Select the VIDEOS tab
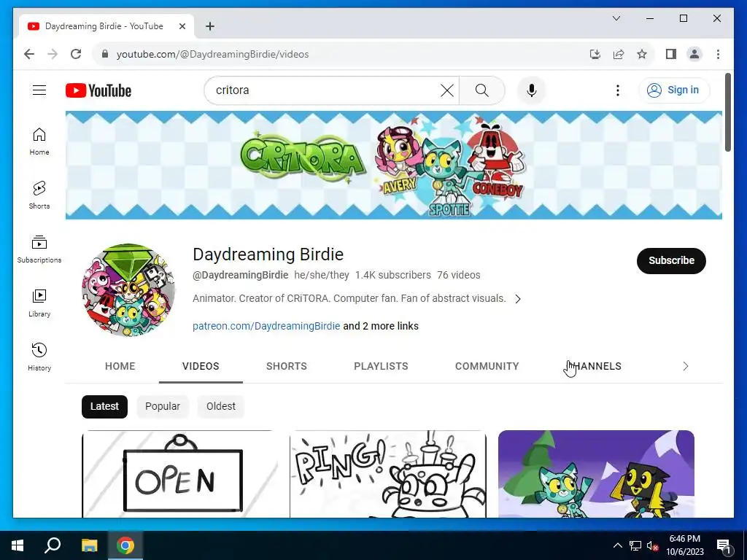The height and width of the screenshot is (560, 747). (201, 366)
